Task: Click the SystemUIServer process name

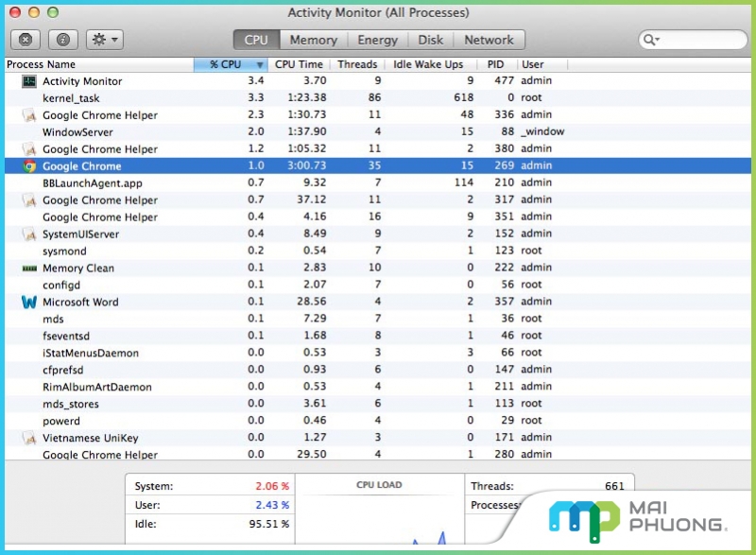Action: 81,234
